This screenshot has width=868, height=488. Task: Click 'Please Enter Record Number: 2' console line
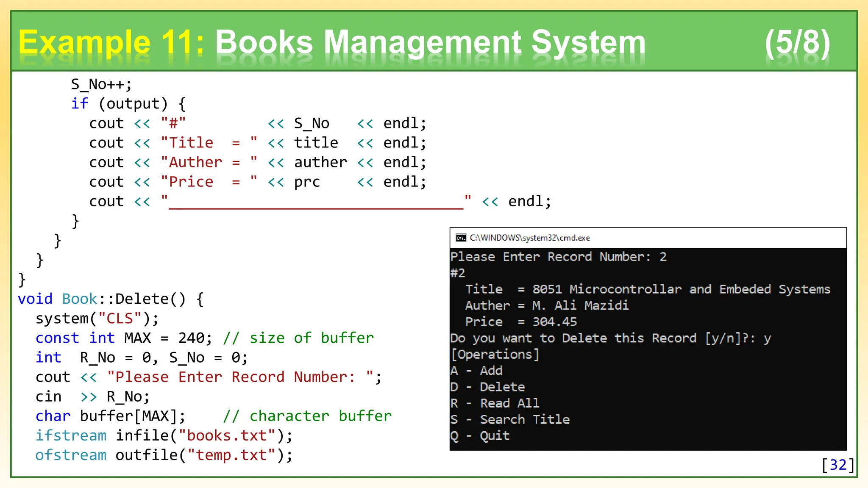click(x=558, y=257)
